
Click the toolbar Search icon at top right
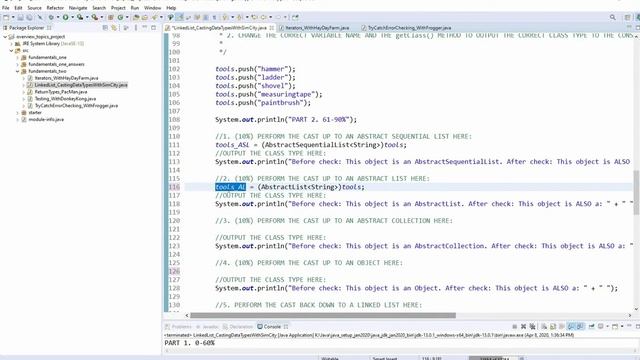point(613,17)
